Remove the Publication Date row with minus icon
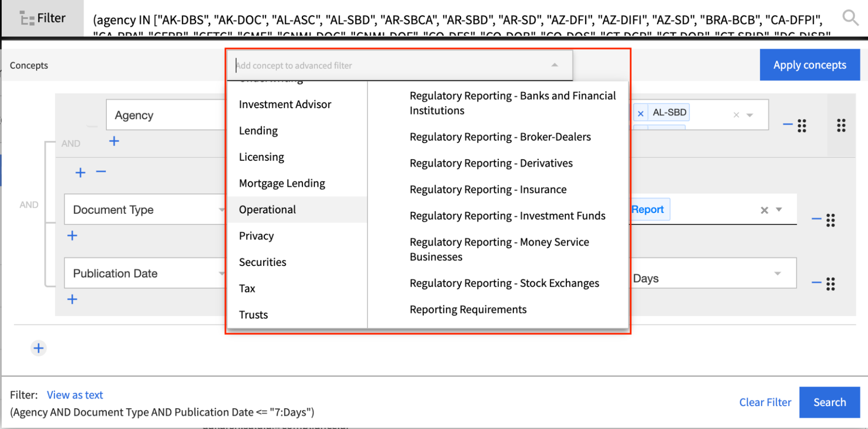The image size is (868, 429). (816, 283)
